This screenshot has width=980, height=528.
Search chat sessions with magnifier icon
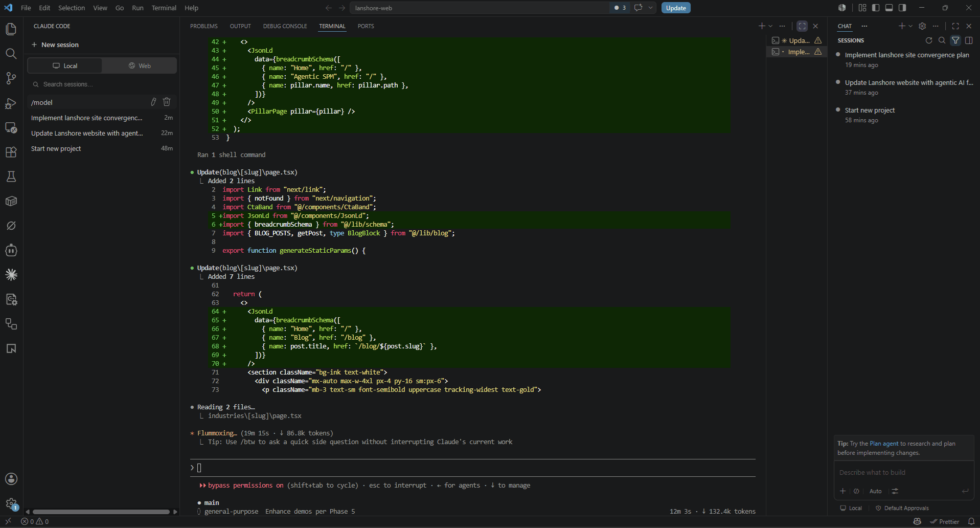pyautogui.click(x=942, y=40)
